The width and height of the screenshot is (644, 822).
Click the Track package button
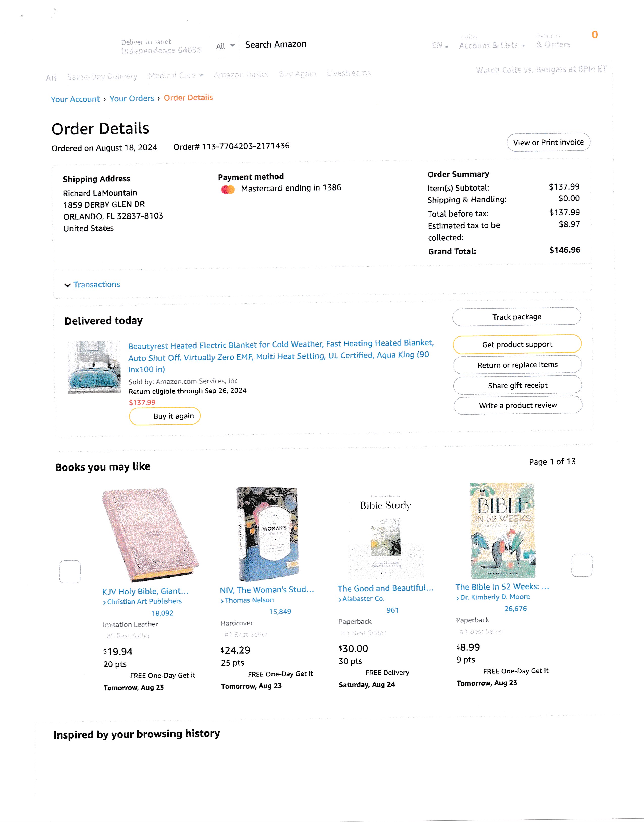pyautogui.click(x=516, y=317)
